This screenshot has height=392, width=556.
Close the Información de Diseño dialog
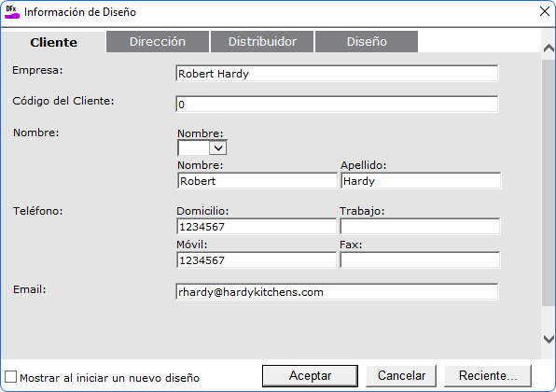pos(544,11)
